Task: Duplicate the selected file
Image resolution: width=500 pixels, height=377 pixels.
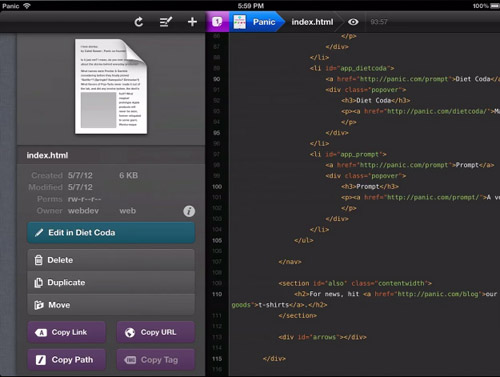Action: (x=111, y=282)
